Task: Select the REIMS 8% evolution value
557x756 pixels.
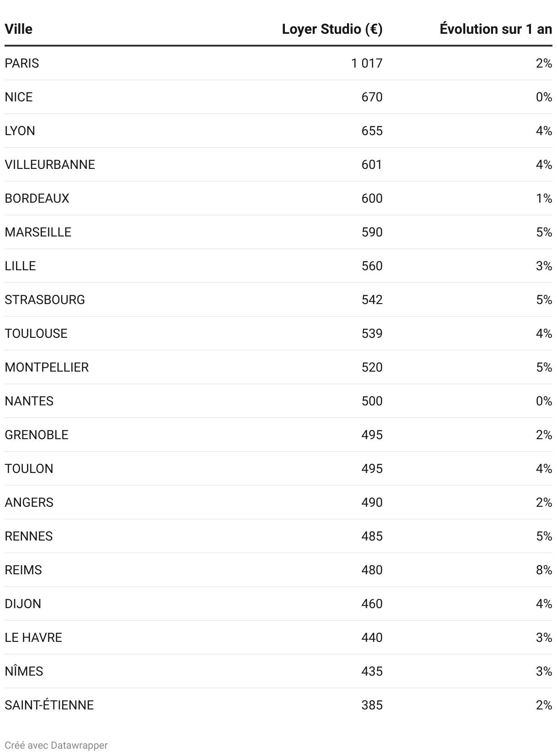Action: [x=544, y=570]
